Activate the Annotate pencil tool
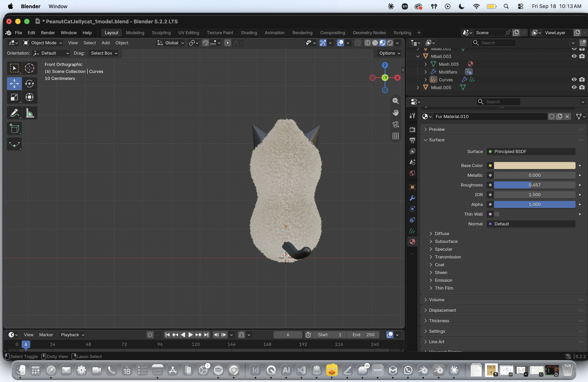This screenshot has width=588, height=382. coord(14,113)
